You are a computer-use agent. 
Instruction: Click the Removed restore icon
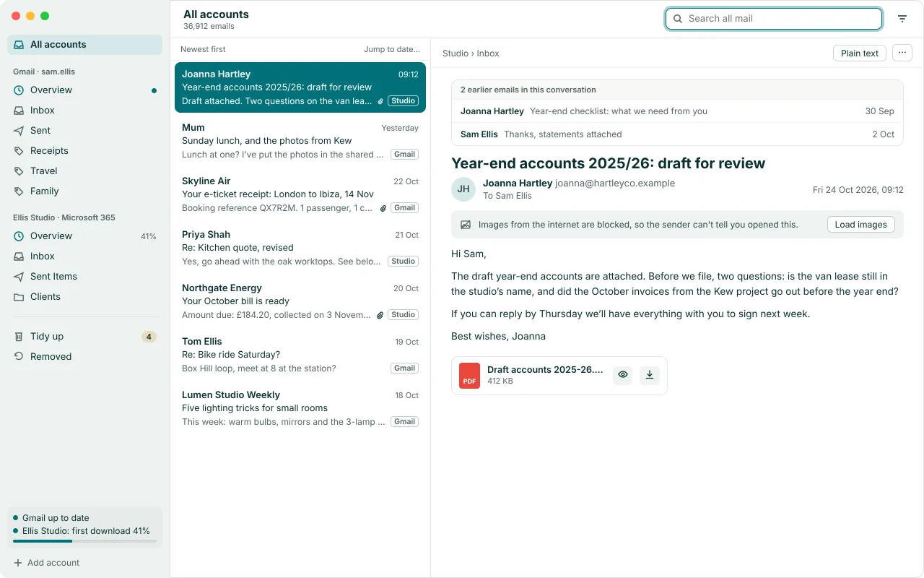click(18, 357)
